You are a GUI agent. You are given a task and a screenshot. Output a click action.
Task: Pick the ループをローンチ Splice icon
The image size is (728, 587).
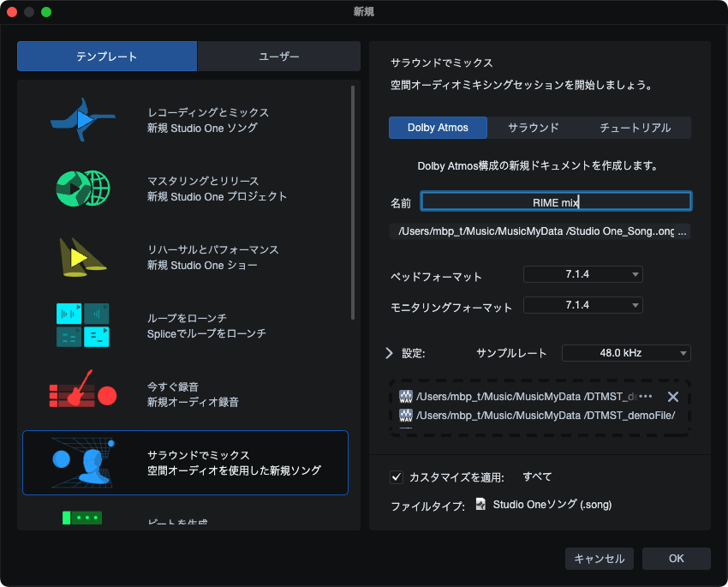point(82,325)
